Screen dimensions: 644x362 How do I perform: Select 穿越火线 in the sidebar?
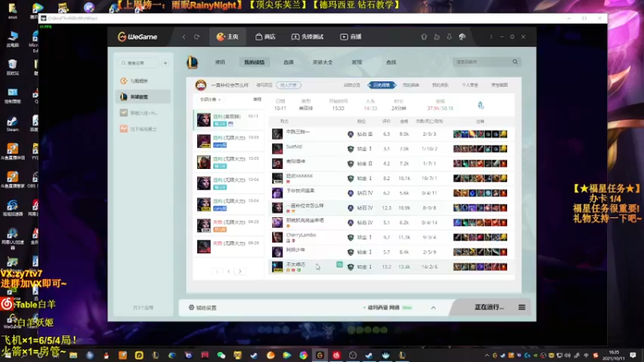(x=142, y=113)
